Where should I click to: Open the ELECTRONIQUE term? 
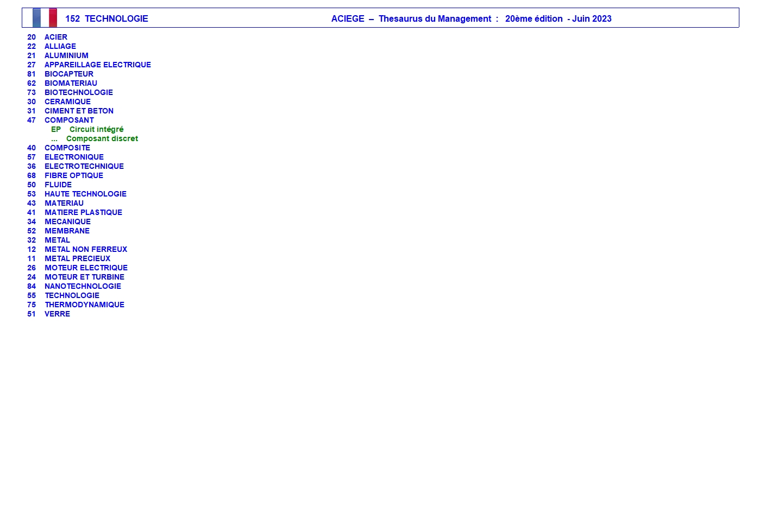(74, 157)
